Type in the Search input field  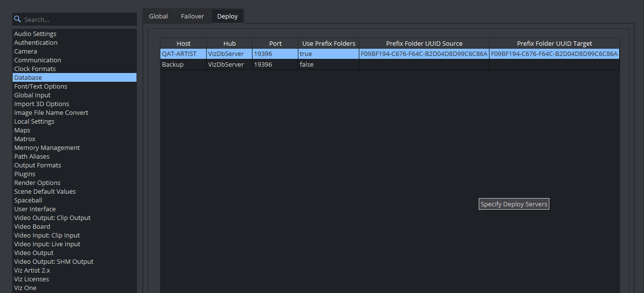coord(78,19)
